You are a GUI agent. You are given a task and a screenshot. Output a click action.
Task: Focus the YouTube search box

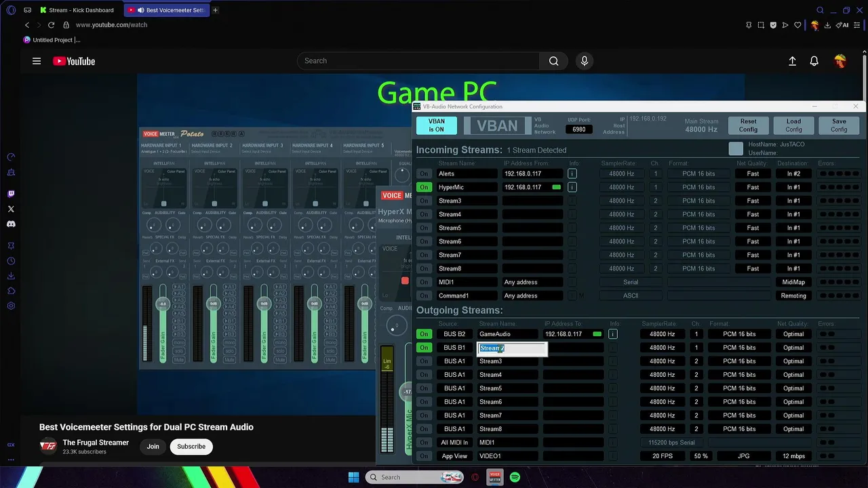click(418, 61)
